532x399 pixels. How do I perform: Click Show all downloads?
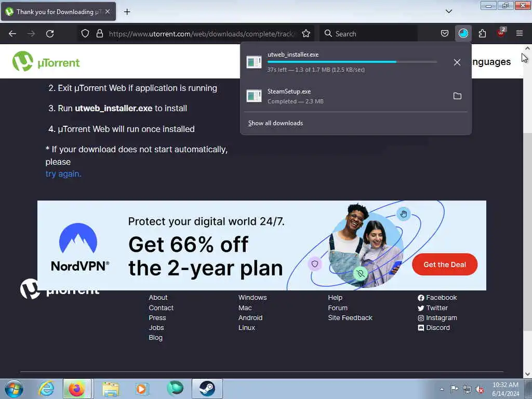pos(275,123)
